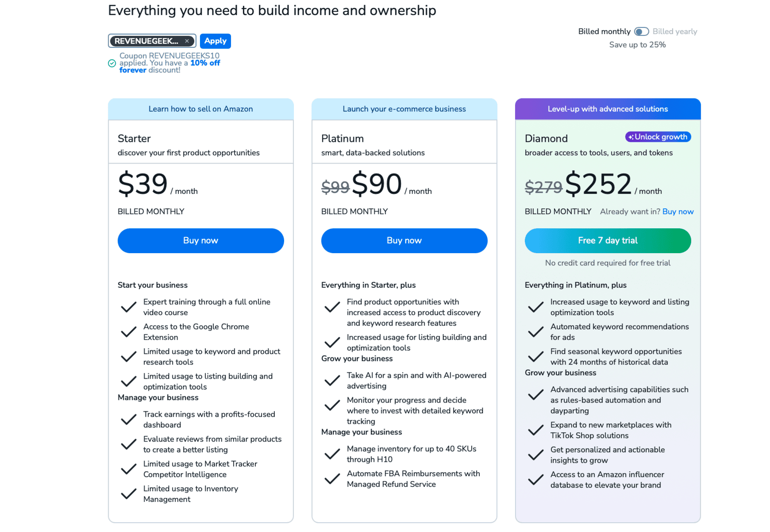Click the Starter plan header banner
Image resolution: width=770 pixels, height=532 pixels.
coord(200,109)
